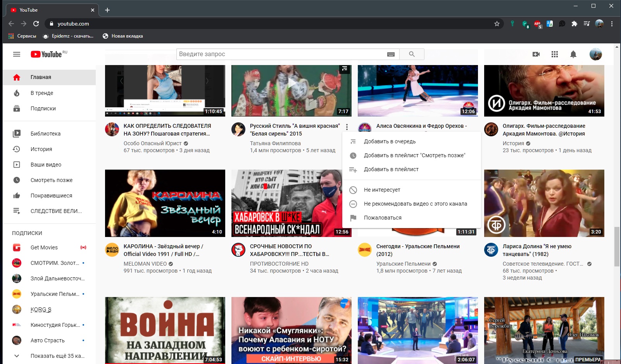The image size is (621, 364).
Task: Open the КАРОЛИНА Звёздный вечер video thumbnail
Action: pos(165,203)
